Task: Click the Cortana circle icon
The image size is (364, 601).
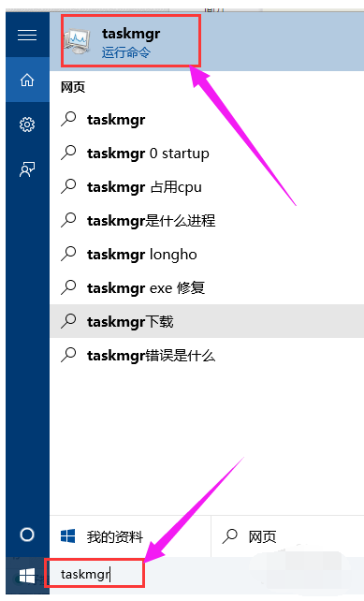Action: (x=27, y=535)
